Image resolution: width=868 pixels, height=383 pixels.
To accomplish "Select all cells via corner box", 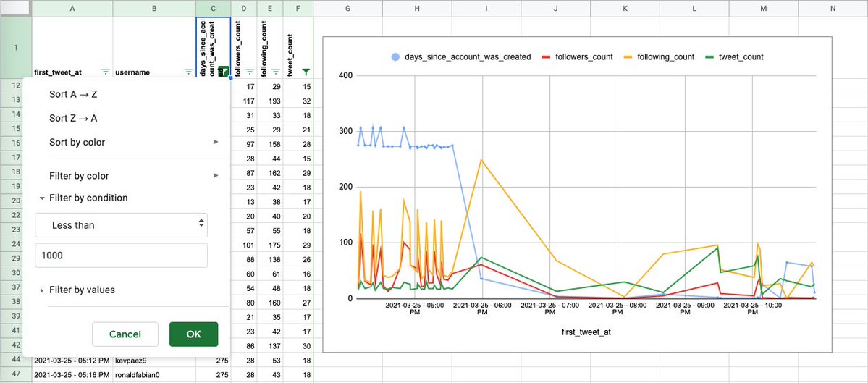I will pos(15,8).
